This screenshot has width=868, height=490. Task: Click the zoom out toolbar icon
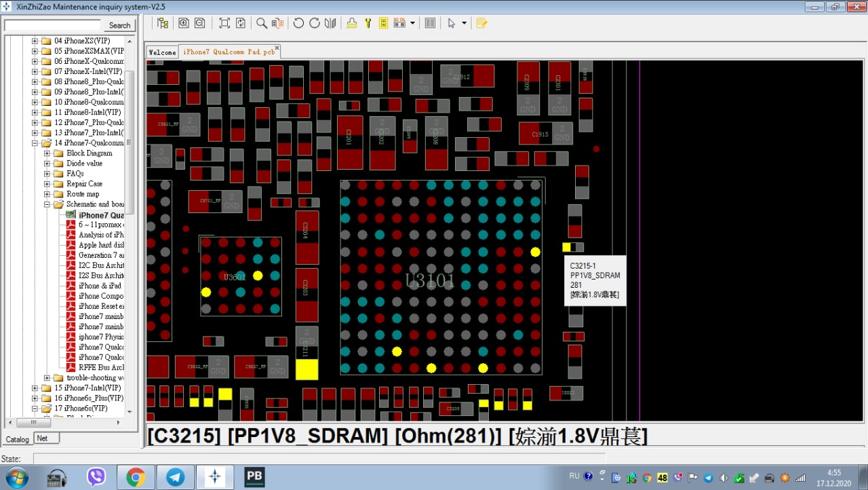(199, 23)
